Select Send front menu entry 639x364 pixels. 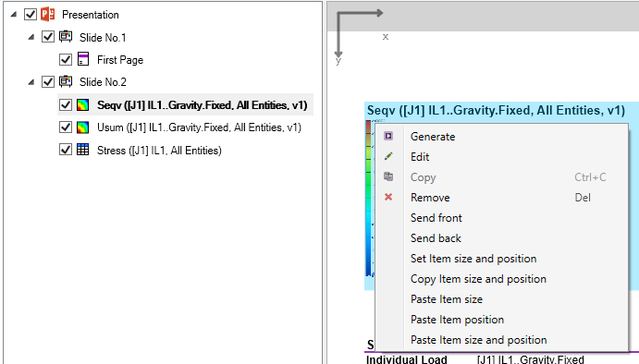coord(501,218)
